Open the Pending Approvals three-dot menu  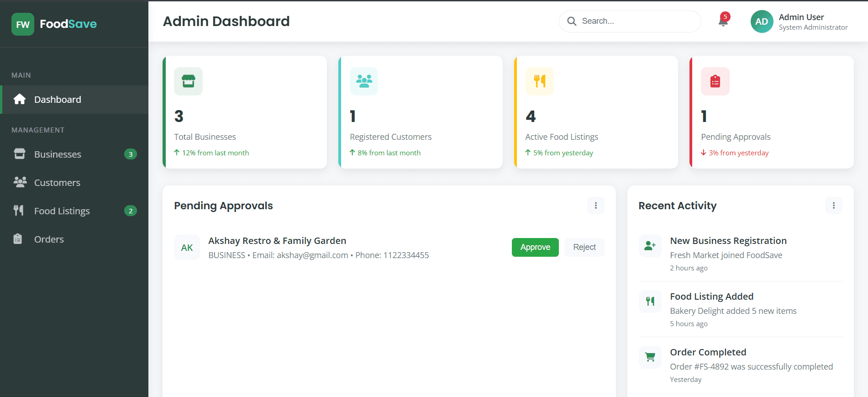pos(596,206)
